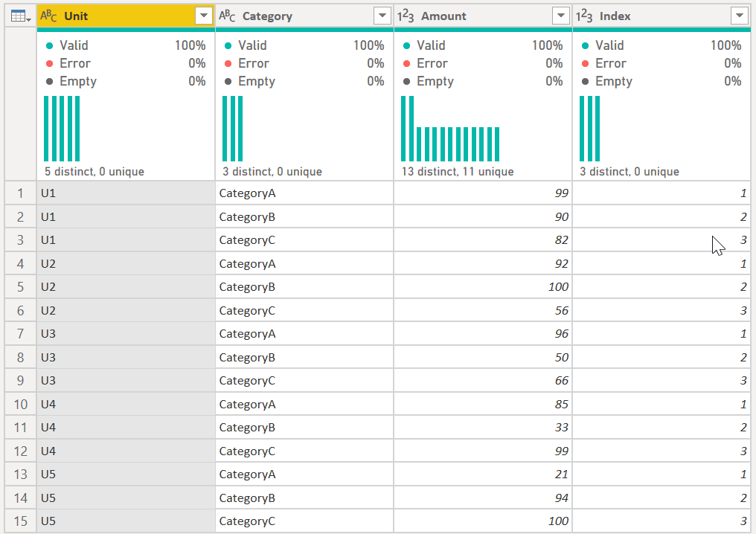Select CategoryA cell in row 1
This screenshot has width=756, height=534.
304,193
